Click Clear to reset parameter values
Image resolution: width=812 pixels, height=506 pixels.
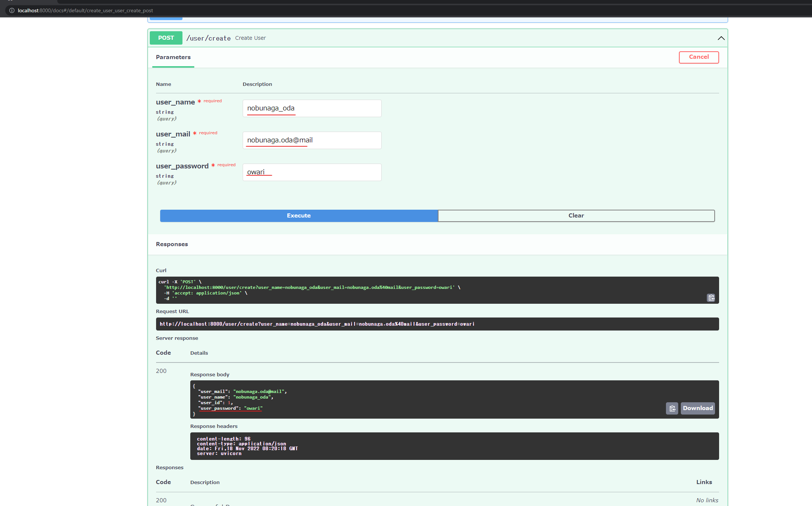coord(576,216)
